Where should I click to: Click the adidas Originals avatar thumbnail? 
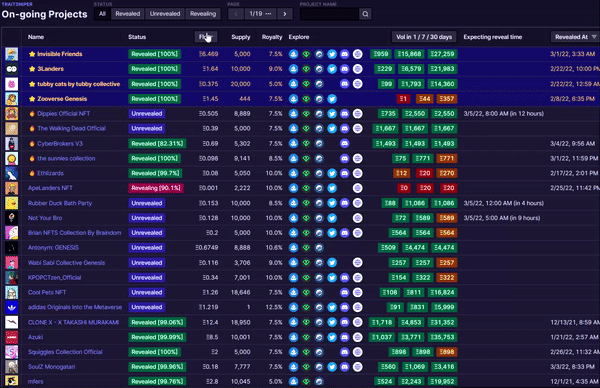point(11,307)
